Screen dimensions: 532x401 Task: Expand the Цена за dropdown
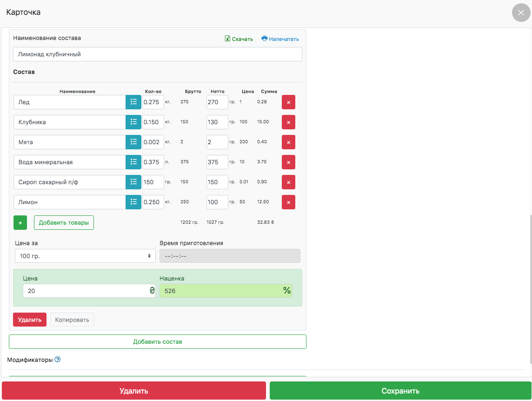pyautogui.click(x=85, y=256)
